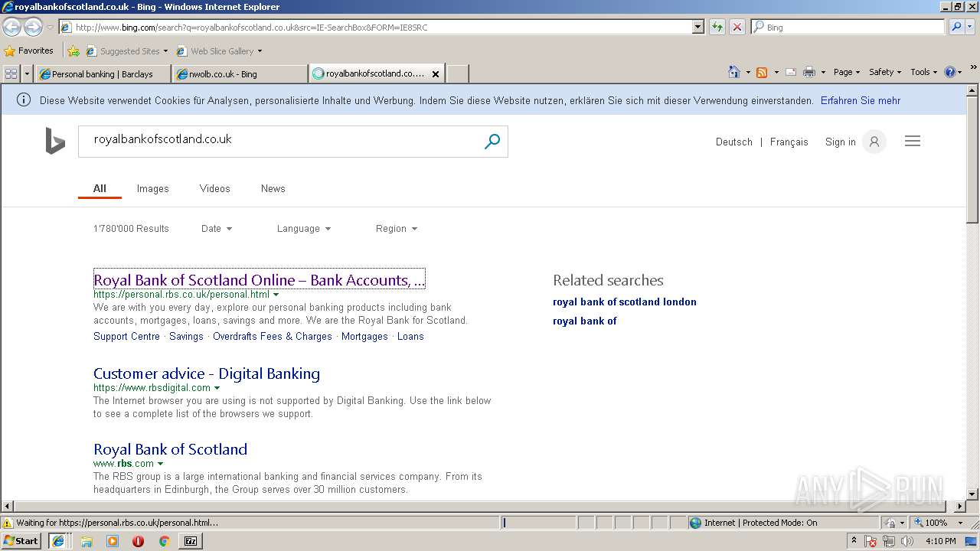Open the Region filter dropdown

[396, 229]
